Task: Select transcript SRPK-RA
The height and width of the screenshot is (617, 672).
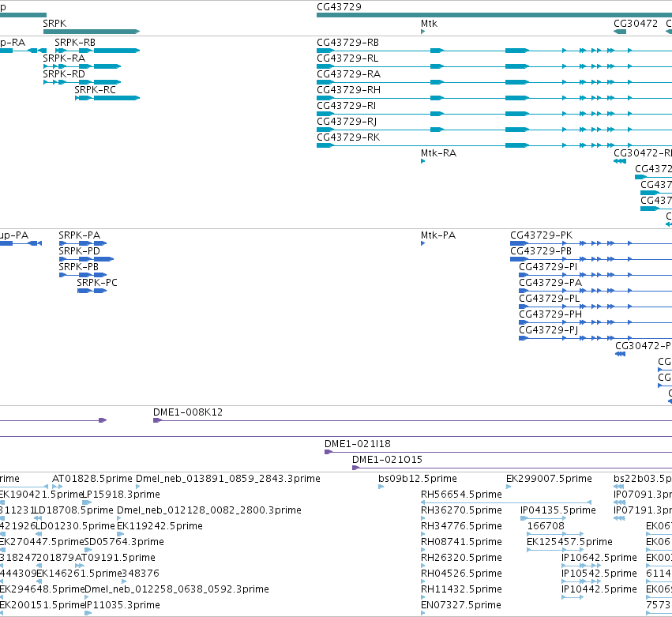Action: click(x=64, y=58)
